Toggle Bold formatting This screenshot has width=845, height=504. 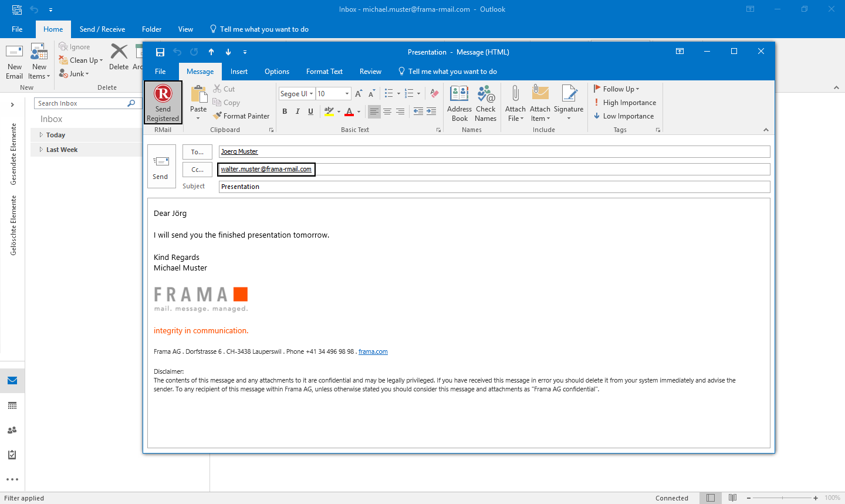(285, 111)
